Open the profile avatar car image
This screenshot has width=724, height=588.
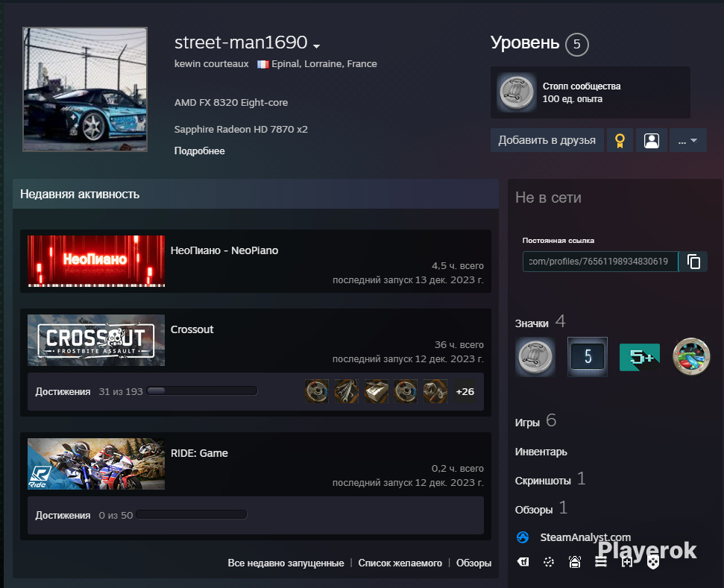[x=85, y=89]
